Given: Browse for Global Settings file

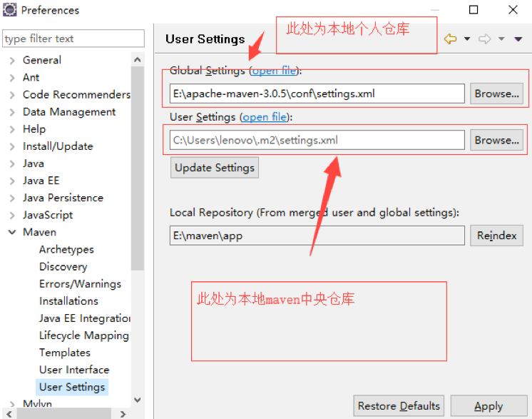Looking at the screenshot, I should [x=496, y=94].
